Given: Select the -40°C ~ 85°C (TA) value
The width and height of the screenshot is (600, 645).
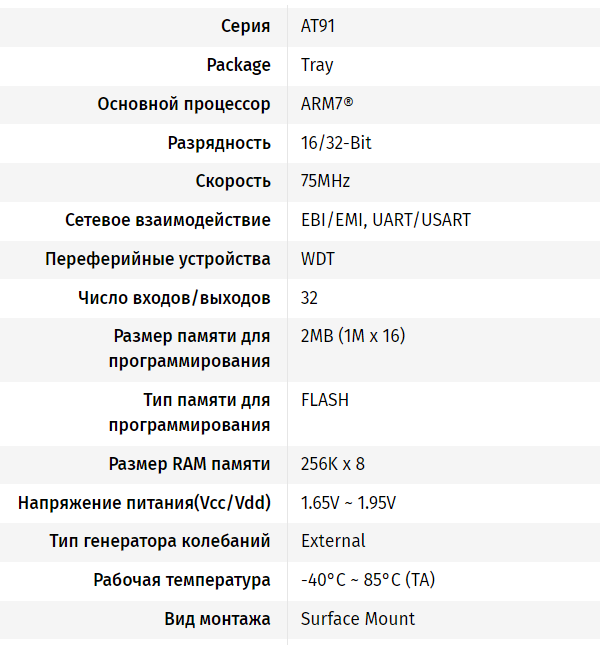Looking at the screenshot, I should 367,580.
